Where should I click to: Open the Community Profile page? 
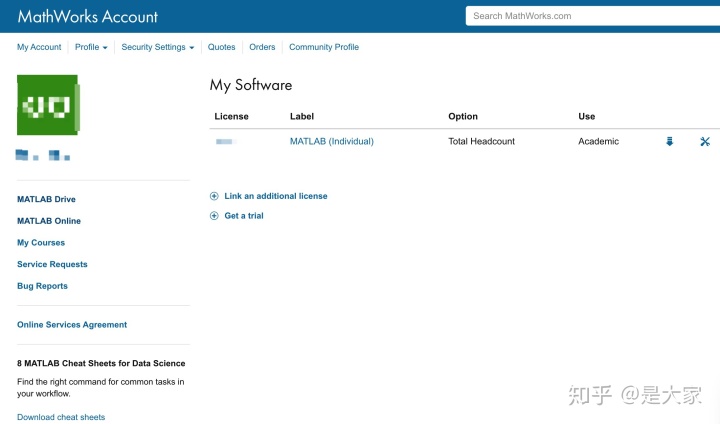(x=324, y=47)
